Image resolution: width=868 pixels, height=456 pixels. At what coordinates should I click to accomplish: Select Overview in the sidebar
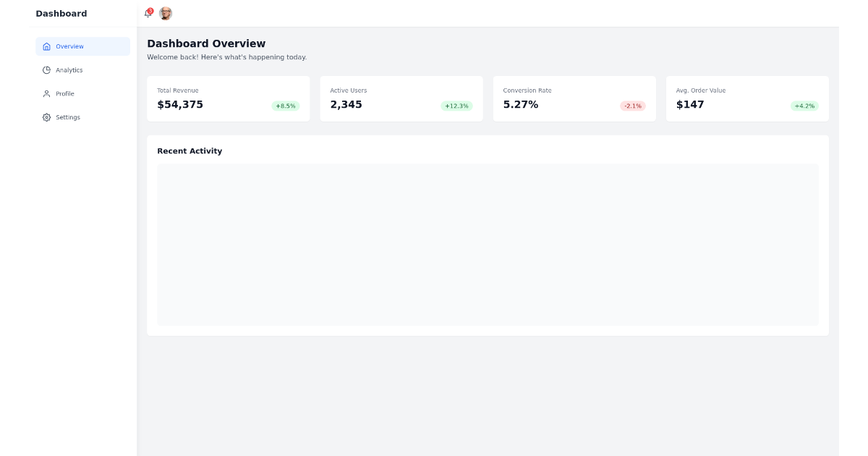pos(69,46)
